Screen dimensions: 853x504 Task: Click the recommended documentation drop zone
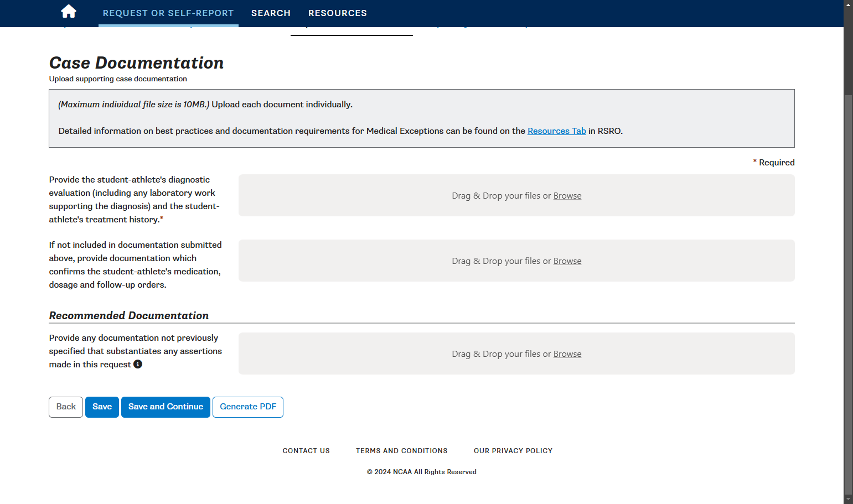click(x=516, y=354)
